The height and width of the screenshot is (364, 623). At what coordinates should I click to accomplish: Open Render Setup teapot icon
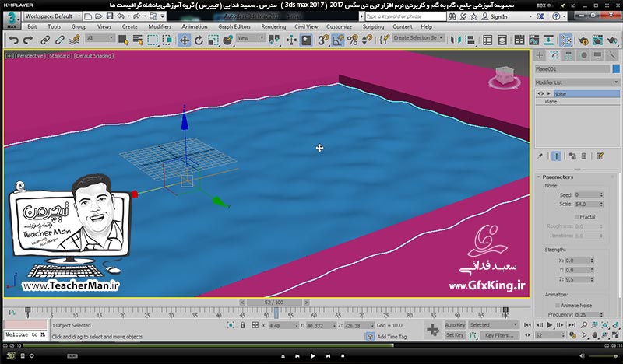[583, 40]
